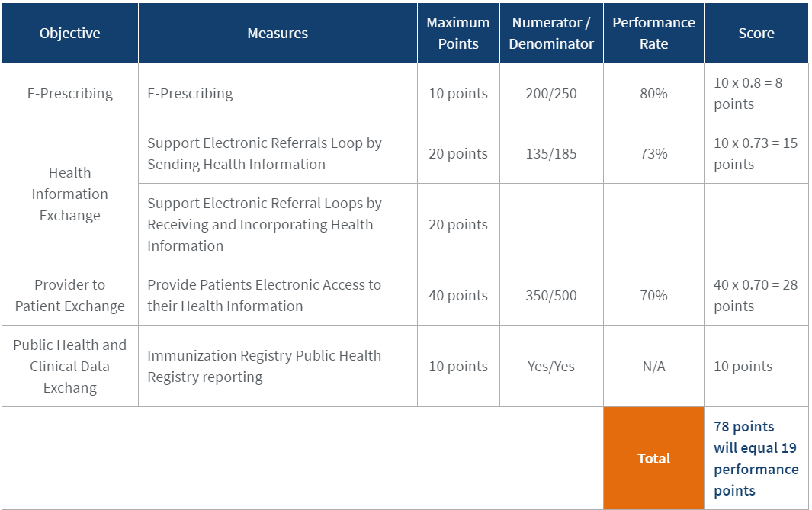Screen dimensions: 812x510
Task: Click the 200/250 numerator cell
Action: [551, 93]
